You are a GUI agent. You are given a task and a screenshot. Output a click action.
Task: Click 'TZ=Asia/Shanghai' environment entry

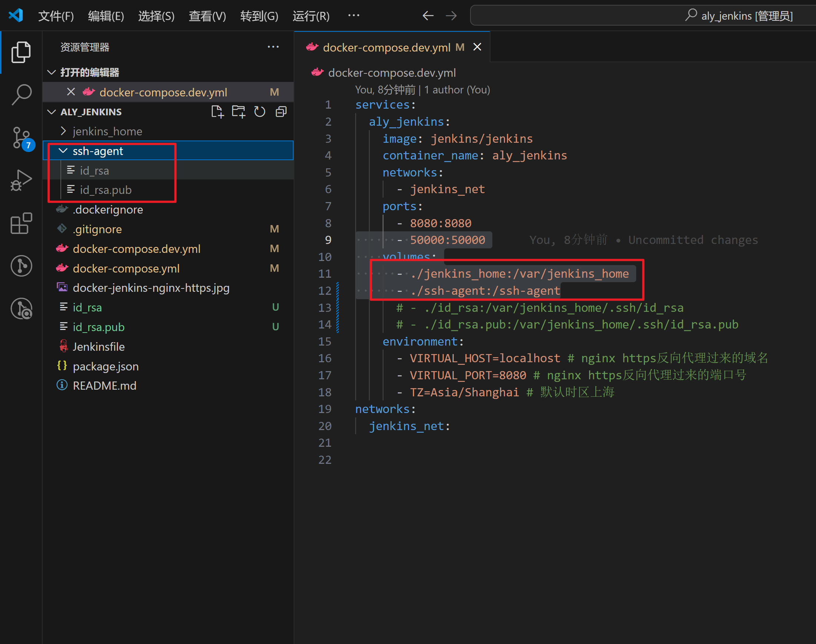pyautogui.click(x=464, y=392)
